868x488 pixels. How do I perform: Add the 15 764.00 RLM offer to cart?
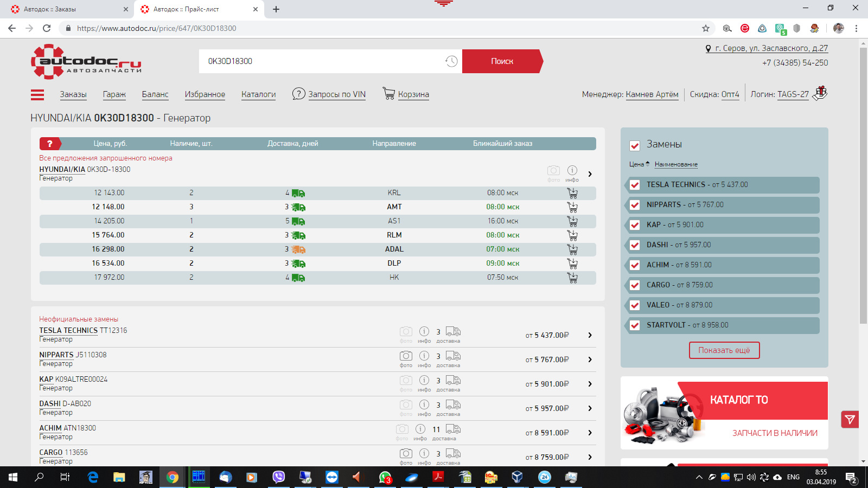572,235
